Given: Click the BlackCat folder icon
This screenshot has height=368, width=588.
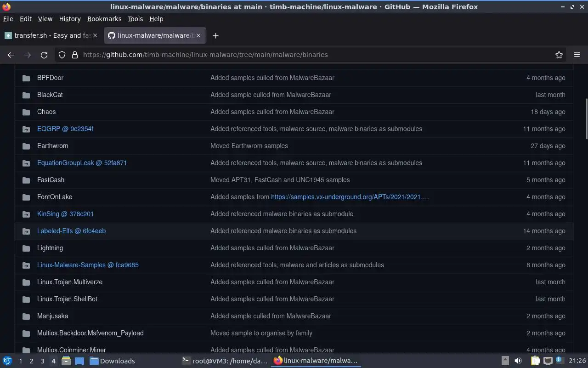Looking at the screenshot, I should [x=26, y=95].
